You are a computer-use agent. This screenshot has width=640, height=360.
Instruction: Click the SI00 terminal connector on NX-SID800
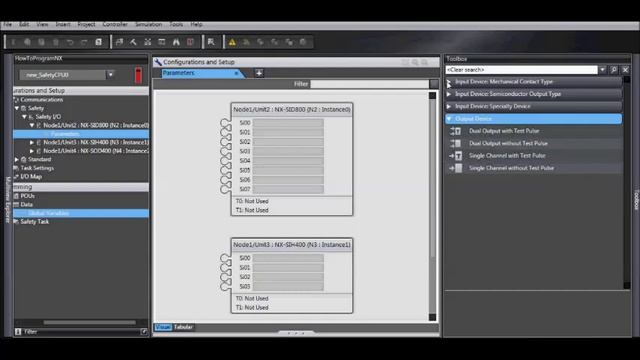[x=225, y=123]
